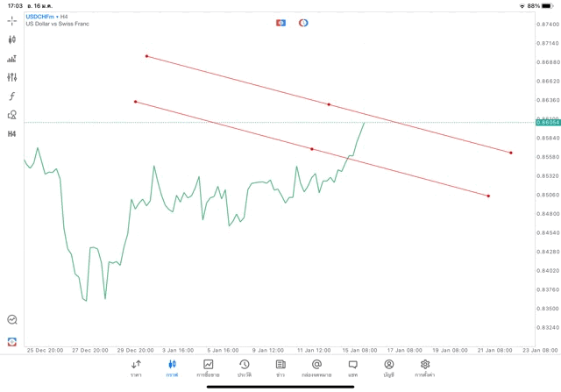Click the red-blue square icon at bottom-left

point(11,339)
